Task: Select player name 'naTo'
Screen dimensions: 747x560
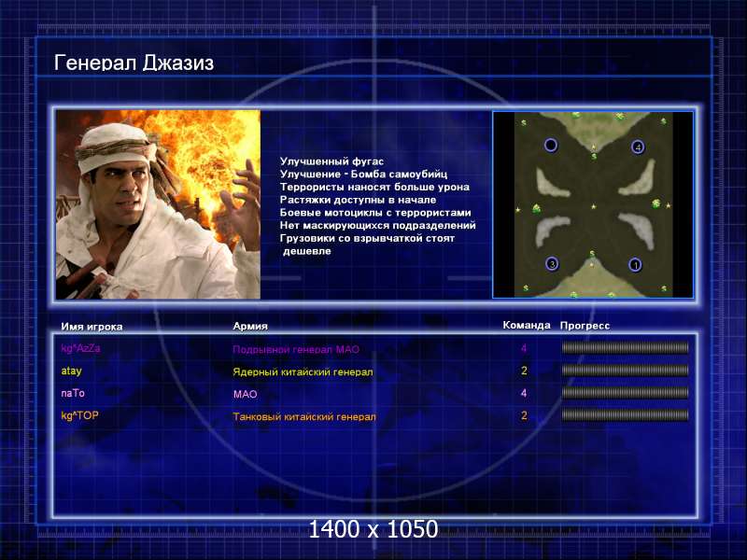Action: point(73,393)
